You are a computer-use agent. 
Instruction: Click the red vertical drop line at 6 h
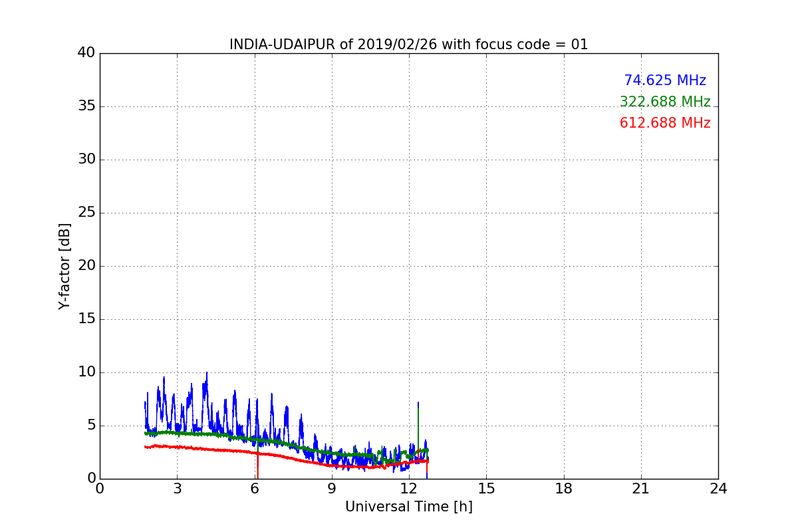coord(257,465)
